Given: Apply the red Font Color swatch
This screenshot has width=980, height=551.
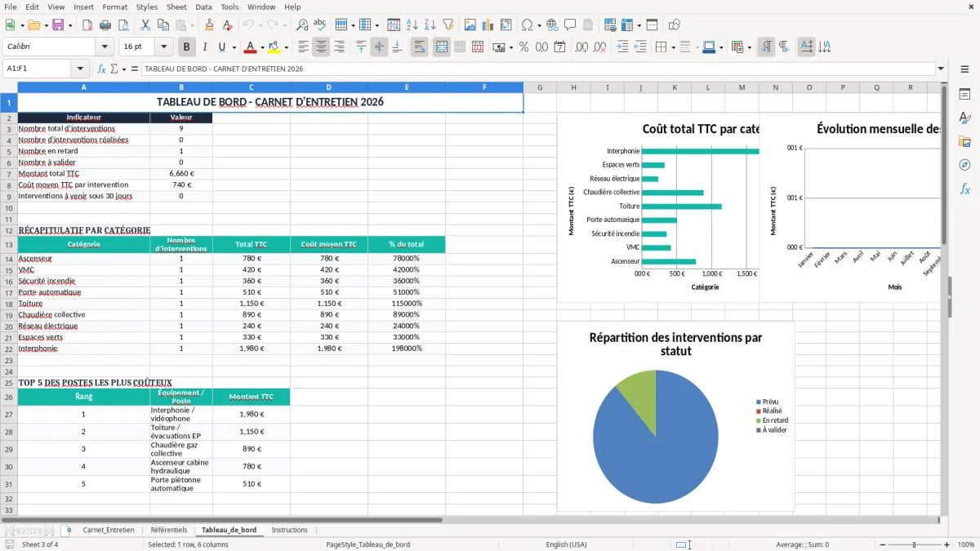Looking at the screenshot, I should [251, 47].
